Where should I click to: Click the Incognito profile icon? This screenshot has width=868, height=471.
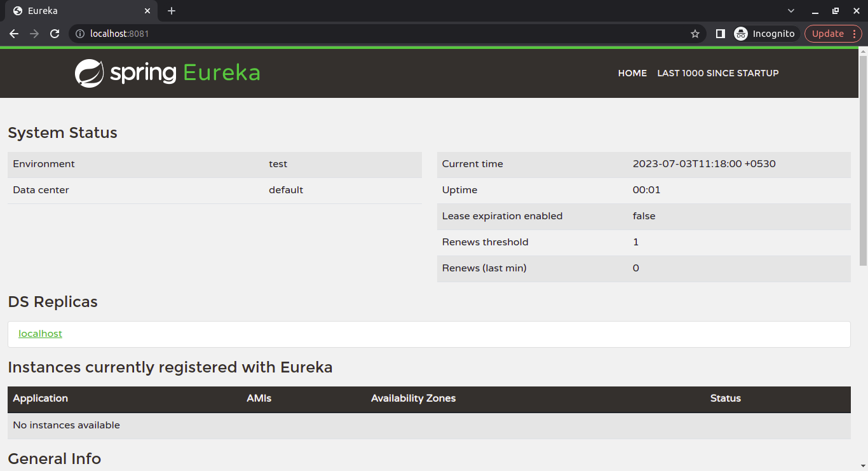[741, 33]
